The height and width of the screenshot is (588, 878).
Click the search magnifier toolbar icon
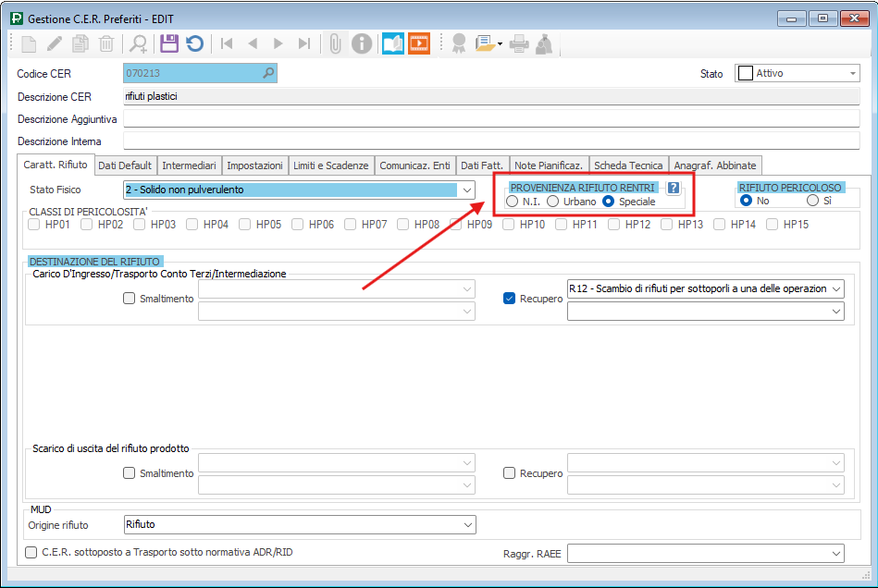coord(139,43)
